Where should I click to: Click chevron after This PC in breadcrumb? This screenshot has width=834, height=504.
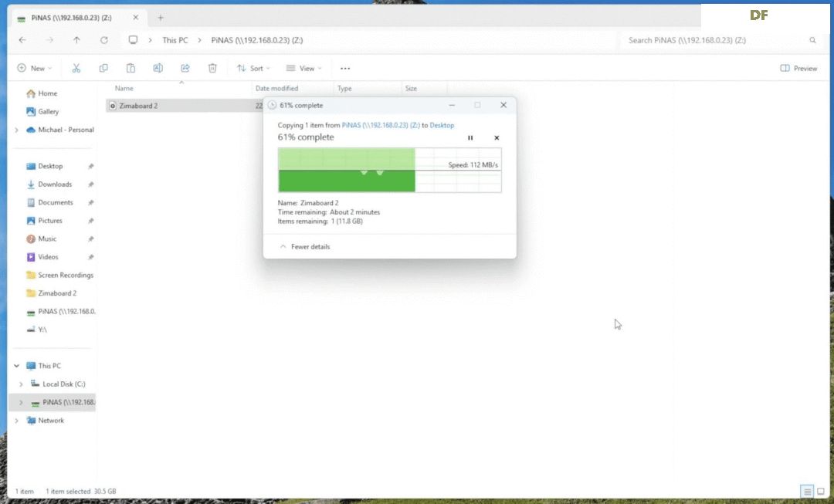click(x=199, y=40)
